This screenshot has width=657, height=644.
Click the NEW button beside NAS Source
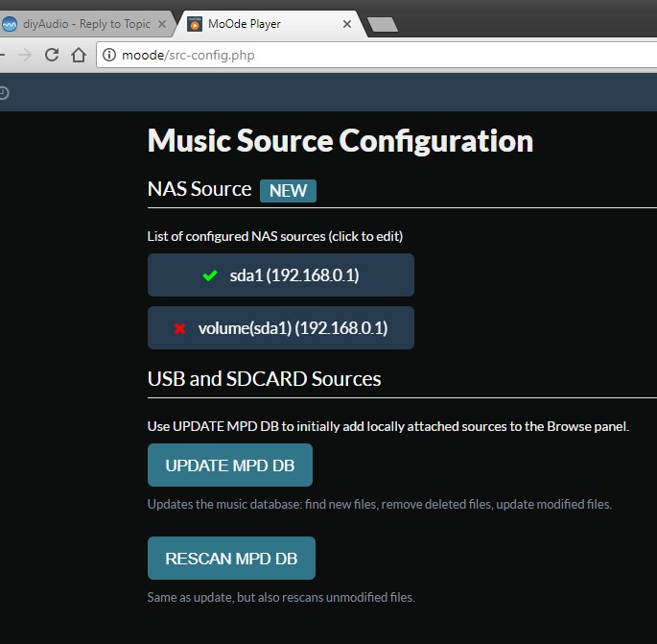pyautogui.click(x=288, y=191)
